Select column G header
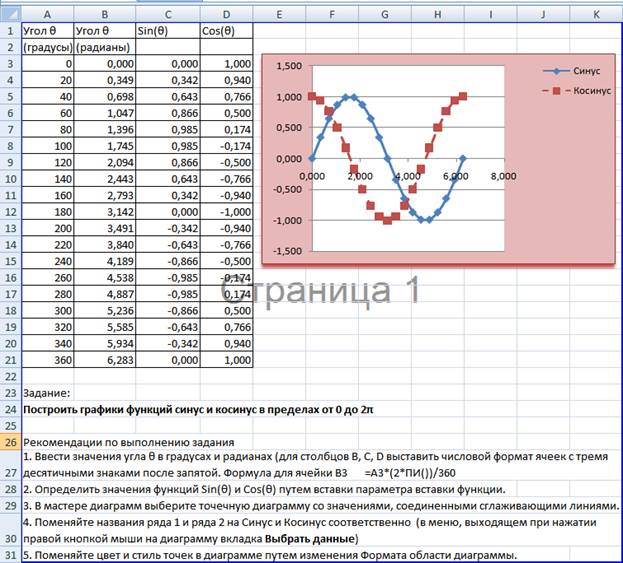 (385, 14)
